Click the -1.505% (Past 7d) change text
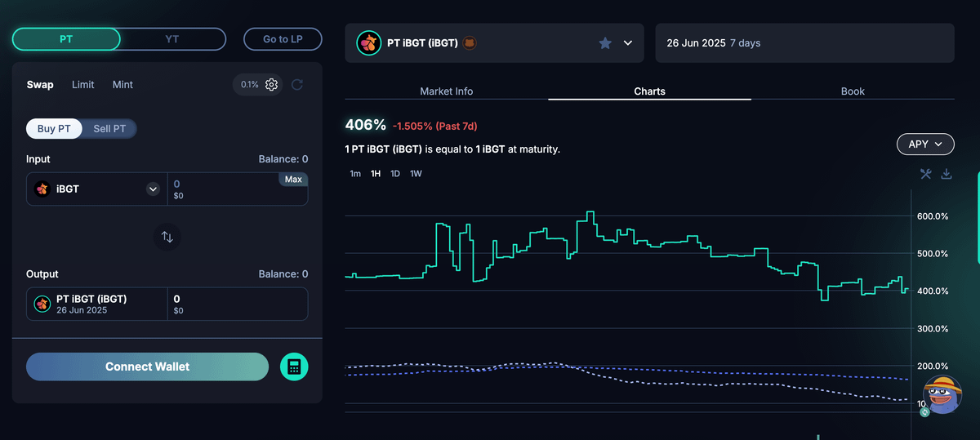 coord(434,127)
